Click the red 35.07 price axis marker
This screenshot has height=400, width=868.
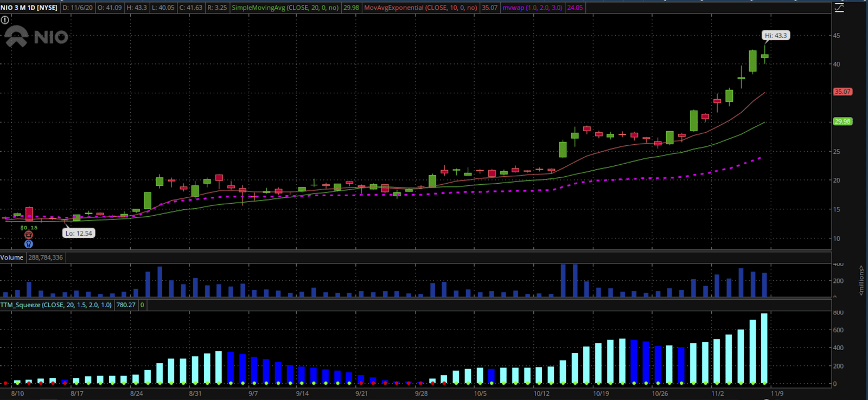(843, 92)
